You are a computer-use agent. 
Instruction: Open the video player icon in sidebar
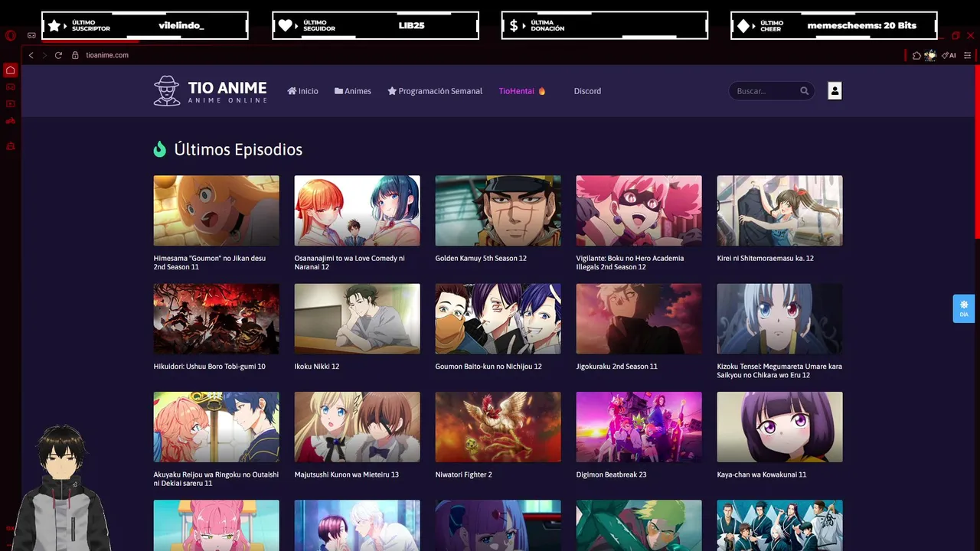tap(10, 104)
